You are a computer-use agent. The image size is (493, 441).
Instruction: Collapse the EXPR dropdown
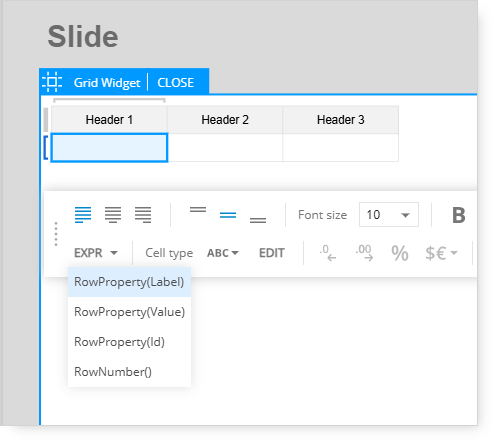(96, 253)
